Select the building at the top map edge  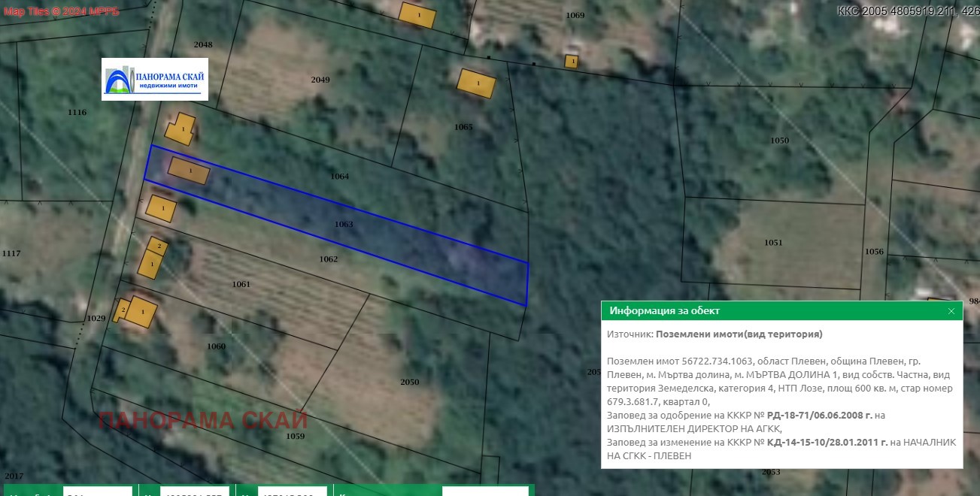(x=417, y=15)
